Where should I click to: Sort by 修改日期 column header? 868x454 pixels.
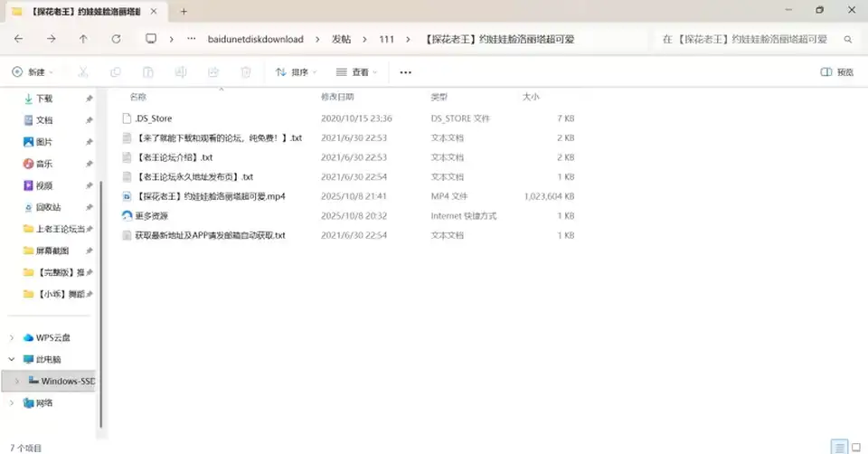click(337, 97)
